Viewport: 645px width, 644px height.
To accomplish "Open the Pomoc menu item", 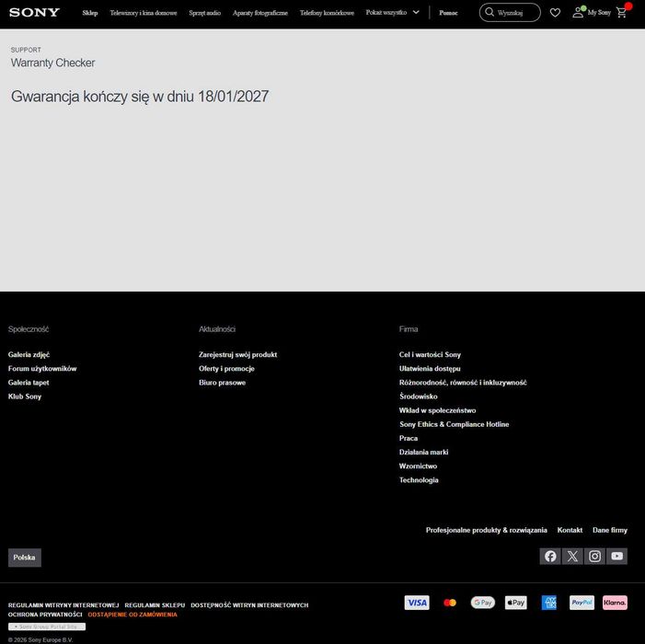I will 448,13.
